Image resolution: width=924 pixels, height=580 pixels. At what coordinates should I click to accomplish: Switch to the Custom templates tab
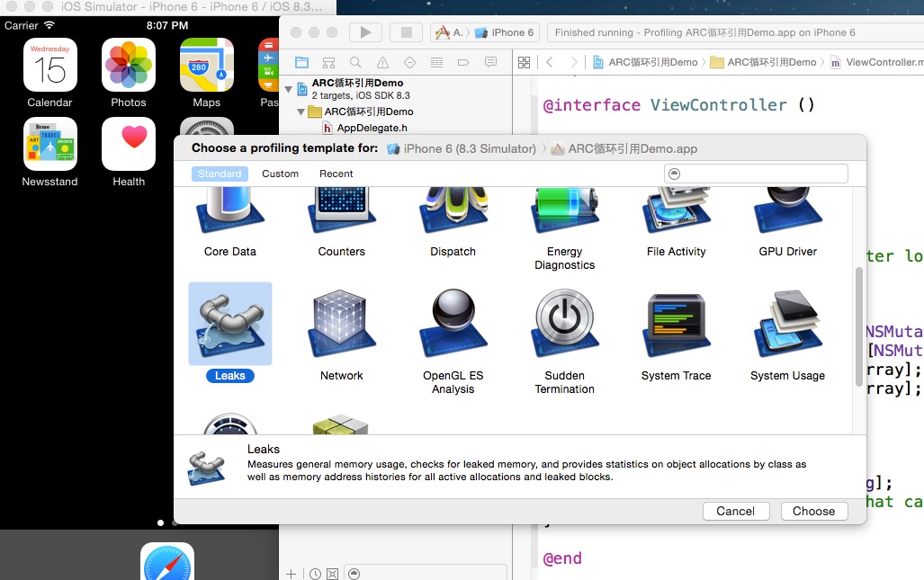(280, 174)
